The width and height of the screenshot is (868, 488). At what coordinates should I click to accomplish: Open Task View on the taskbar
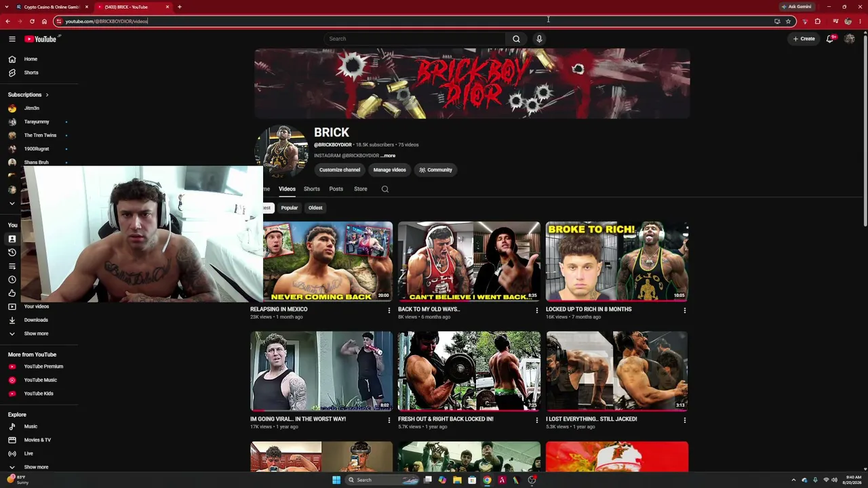428,480
